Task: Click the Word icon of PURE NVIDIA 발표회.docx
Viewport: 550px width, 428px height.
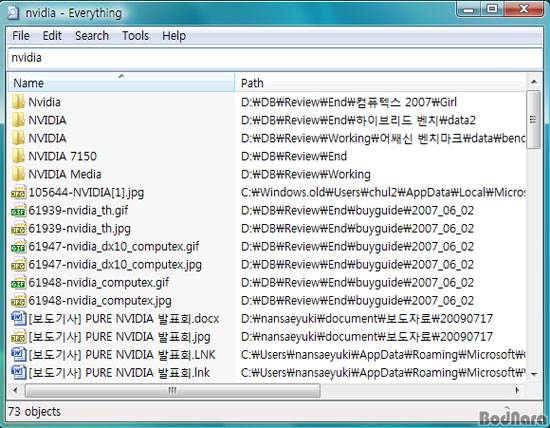Action: point(18,319)
